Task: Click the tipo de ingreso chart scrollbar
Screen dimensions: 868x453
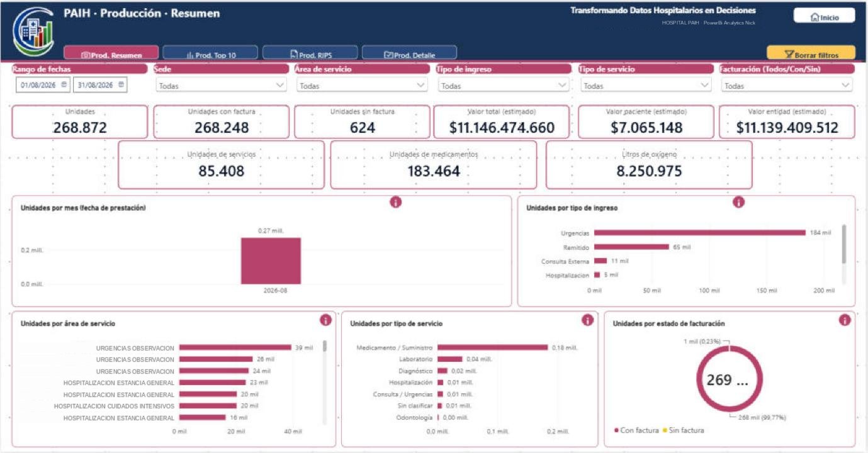Action: tap(844, 244)
